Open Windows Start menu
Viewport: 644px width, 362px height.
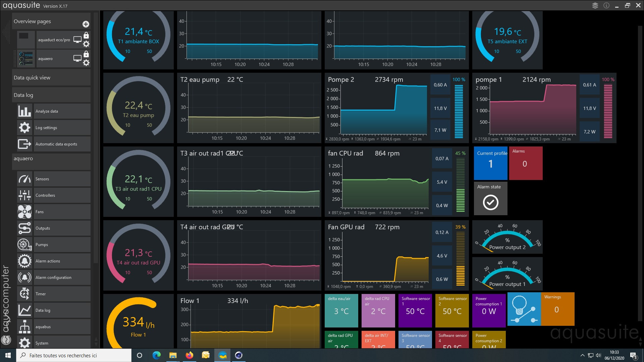point(8,355)
